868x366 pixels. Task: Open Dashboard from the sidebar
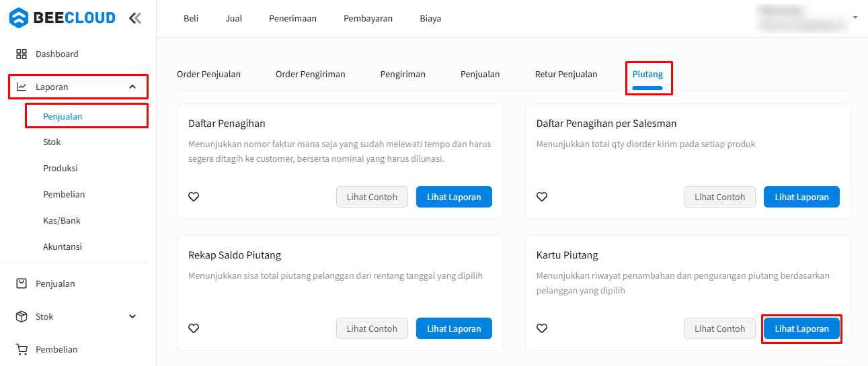click(x=56, y=54)
